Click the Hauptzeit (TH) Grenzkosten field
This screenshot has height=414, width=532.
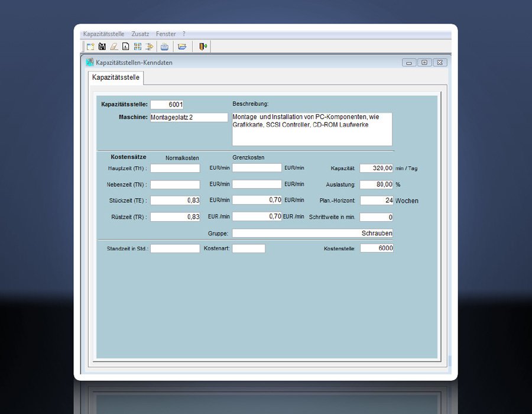coord(257,167)
